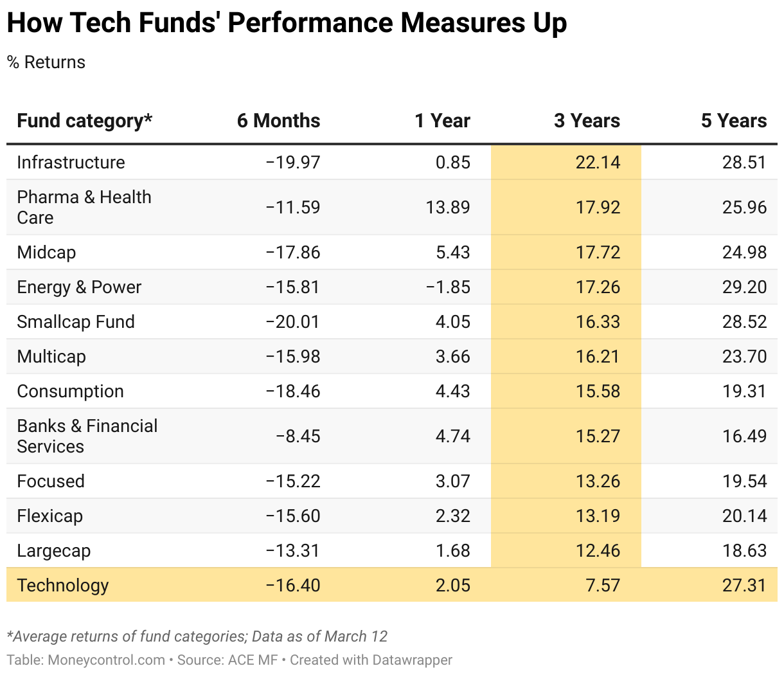This screenshot has height=675, width=784.
Task: Click the "5 Years" column header
Action: (x=733, y=121)
